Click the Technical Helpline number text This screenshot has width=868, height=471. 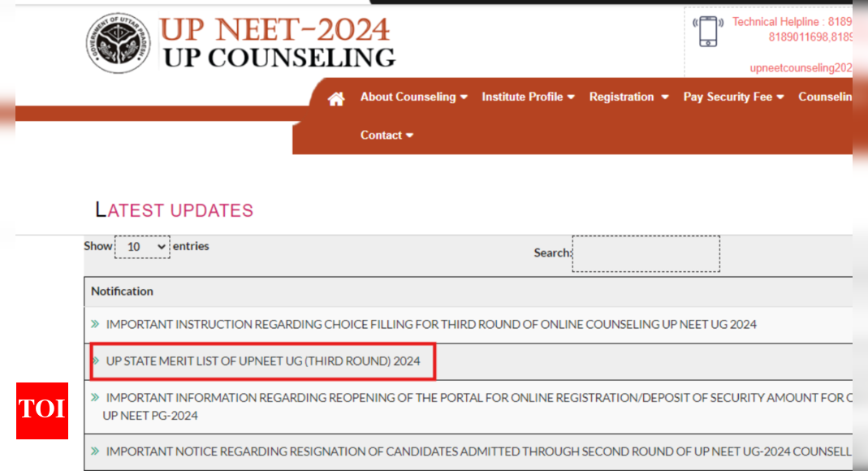tap(792, 29)
